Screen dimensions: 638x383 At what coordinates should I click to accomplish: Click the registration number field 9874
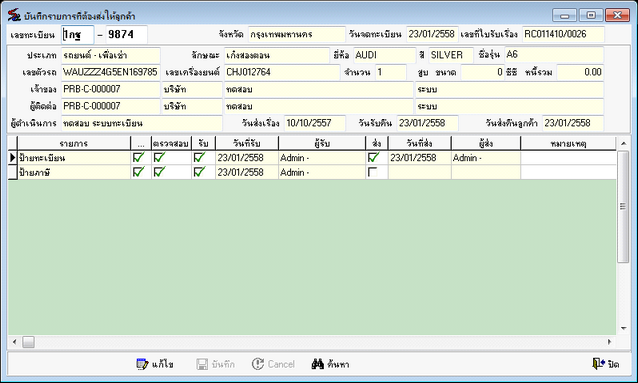[x=127, y=35]
